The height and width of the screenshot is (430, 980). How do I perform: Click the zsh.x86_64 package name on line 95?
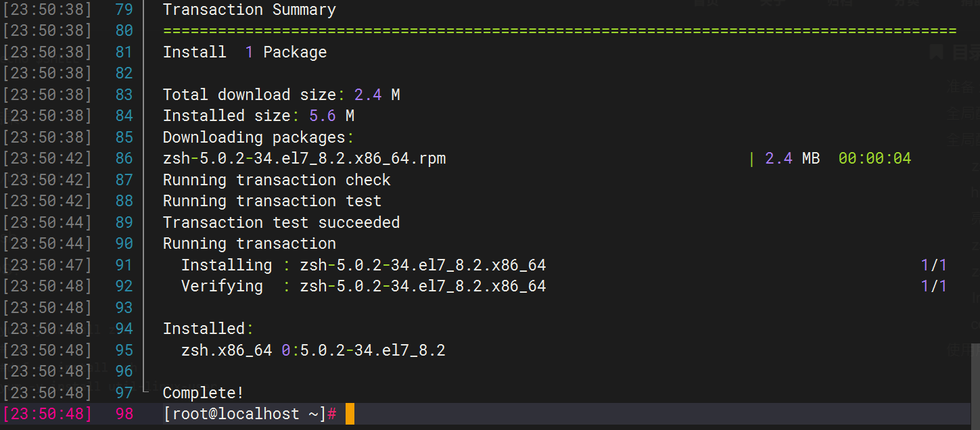pyautogui.click(x=227, y=350)
